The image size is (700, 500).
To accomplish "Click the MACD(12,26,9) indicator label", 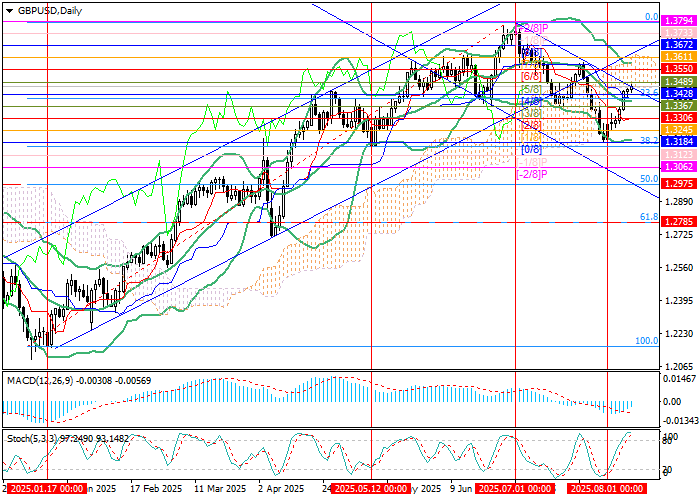I will [x=41, y=381].
